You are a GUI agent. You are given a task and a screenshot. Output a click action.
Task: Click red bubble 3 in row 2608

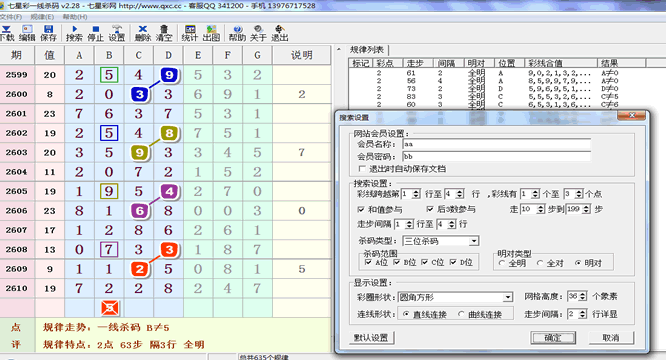169,250
